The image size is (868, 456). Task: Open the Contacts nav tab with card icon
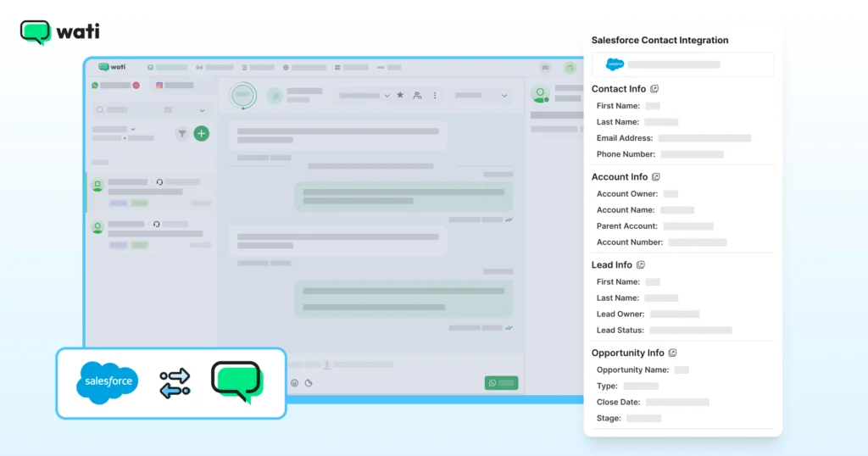(258, 68)
